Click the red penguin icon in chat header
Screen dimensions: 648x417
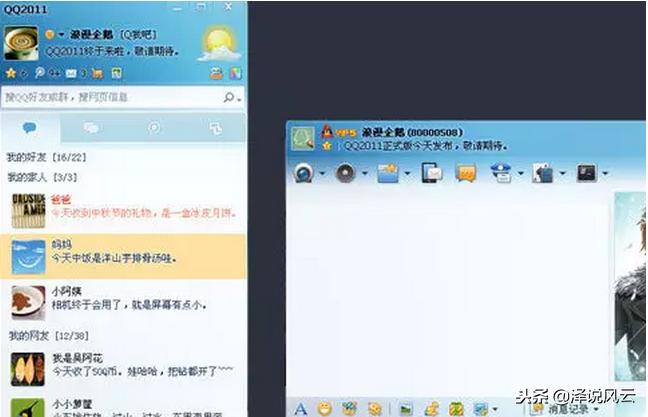(x=327, y=131)
